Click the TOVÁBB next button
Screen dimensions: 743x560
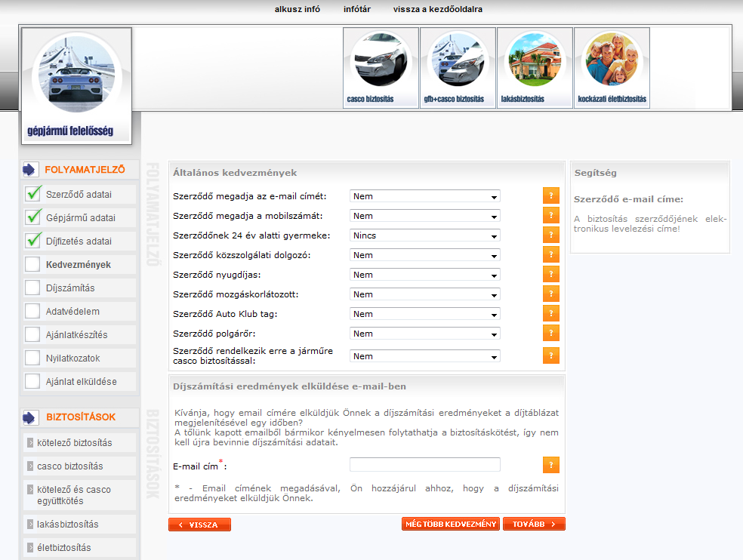pos(534,524)
